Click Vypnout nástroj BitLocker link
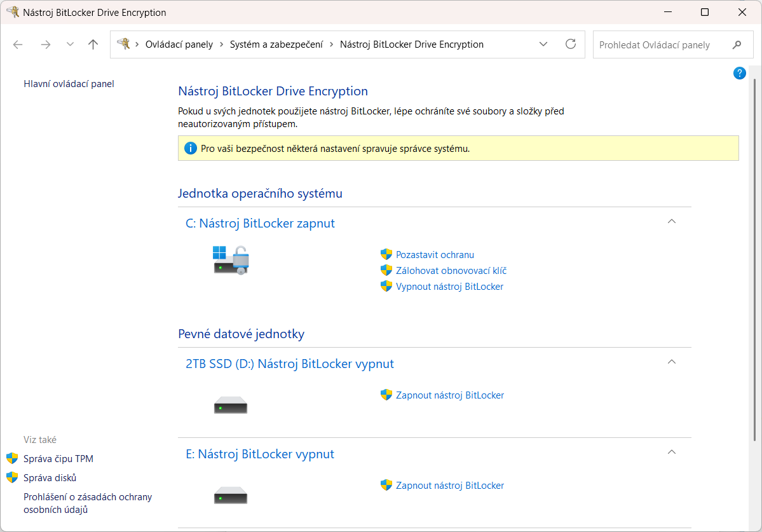Screen dimensions: 762x532 (449, 287)
